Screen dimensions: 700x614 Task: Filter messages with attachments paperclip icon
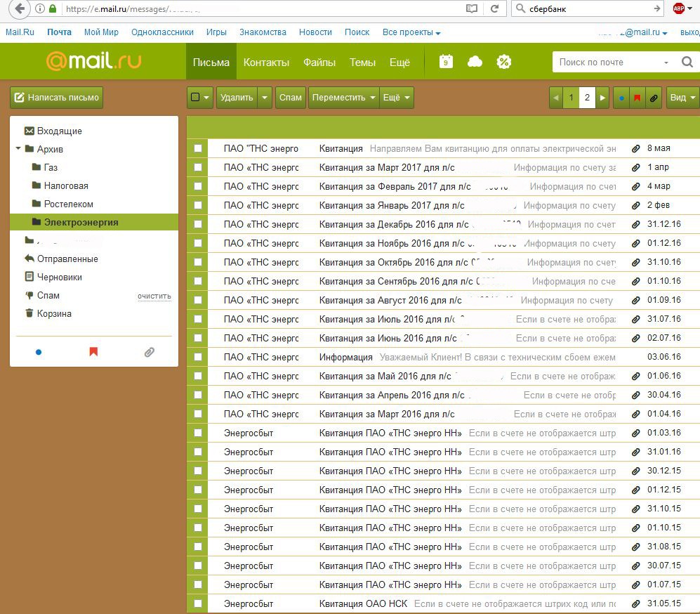click(653, 98)
